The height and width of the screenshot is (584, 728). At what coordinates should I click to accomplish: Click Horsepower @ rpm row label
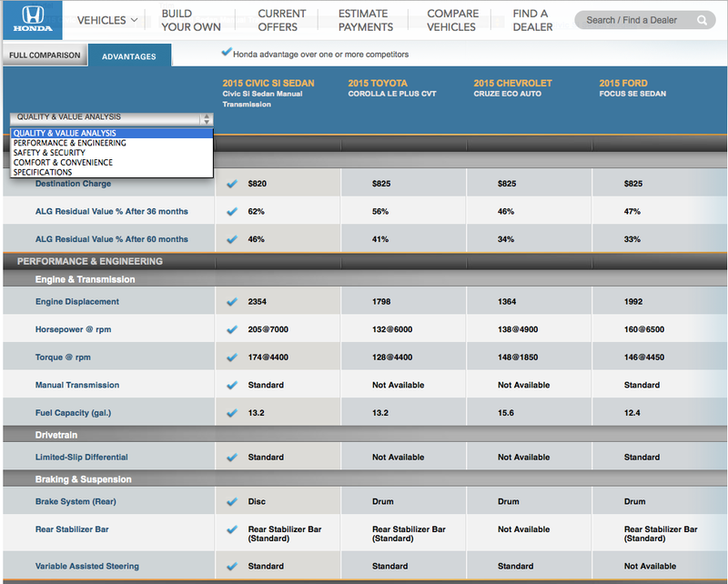pos(73,329)
